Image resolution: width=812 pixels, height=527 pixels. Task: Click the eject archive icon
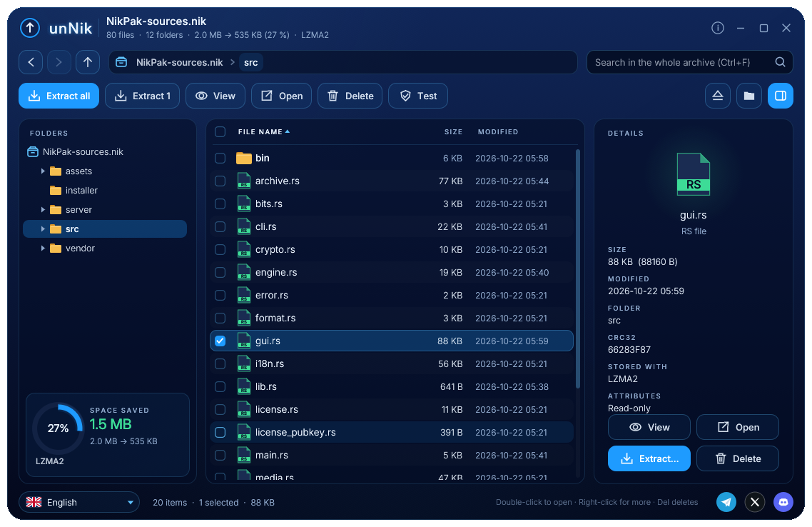(717, 96)
